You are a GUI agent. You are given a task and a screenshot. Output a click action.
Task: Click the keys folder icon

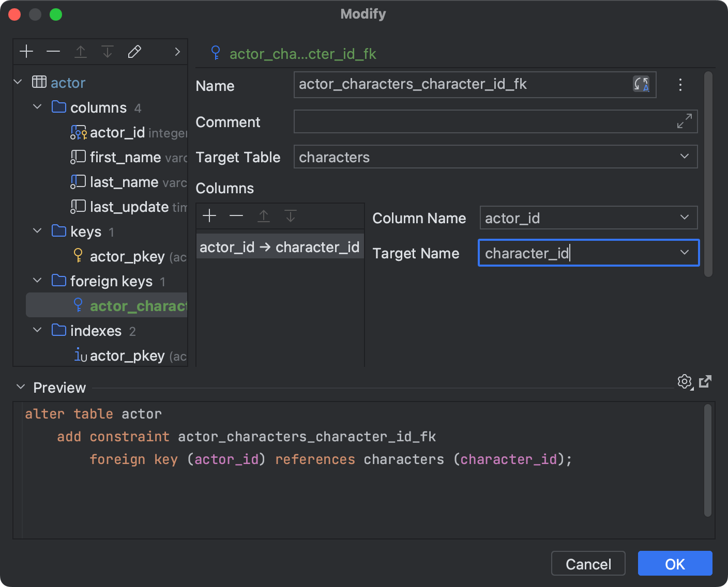(59, 231)
